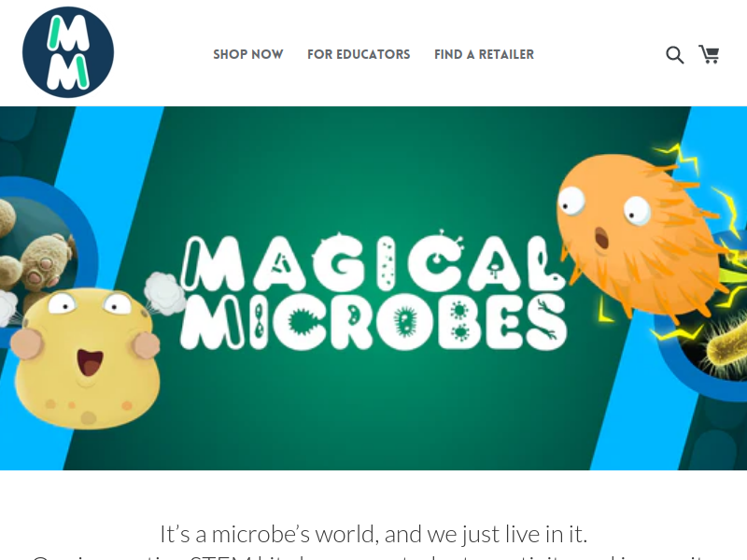Open the Shop Now menu item
Image resolution: width=747 pixels, height=560 pixels.
[x=247, y=54]
